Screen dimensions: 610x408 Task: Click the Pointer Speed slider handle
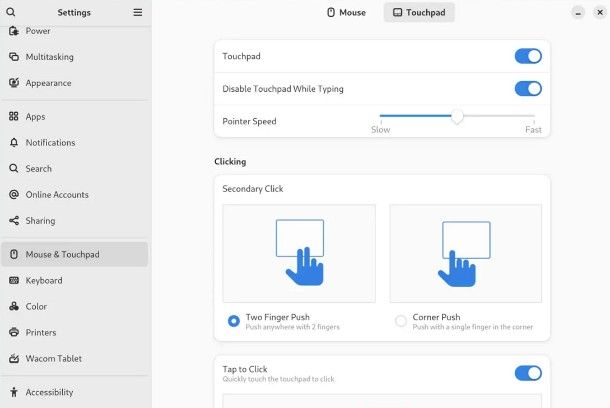(457, 116)
